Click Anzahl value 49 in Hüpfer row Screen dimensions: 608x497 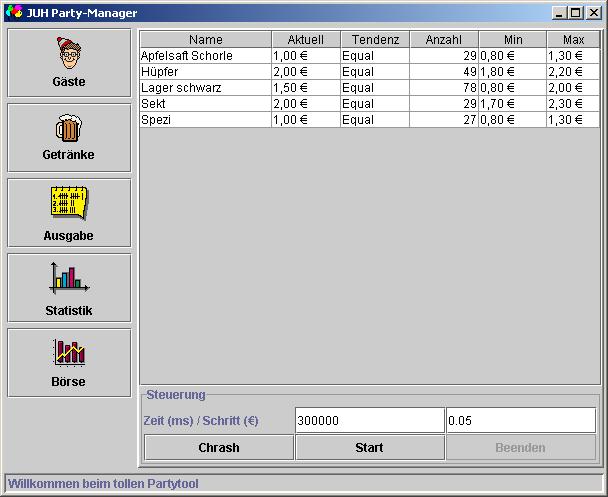point(444,72)
